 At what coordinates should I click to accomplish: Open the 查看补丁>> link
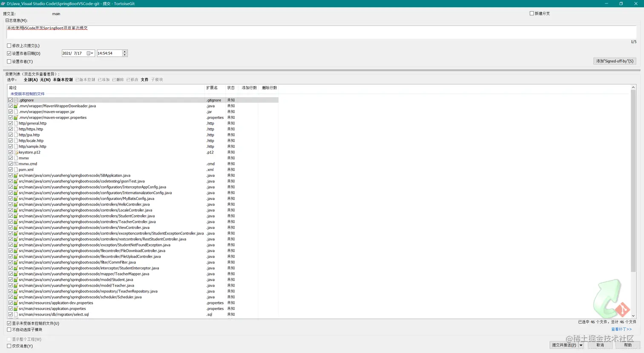click(x=621, y=329)
